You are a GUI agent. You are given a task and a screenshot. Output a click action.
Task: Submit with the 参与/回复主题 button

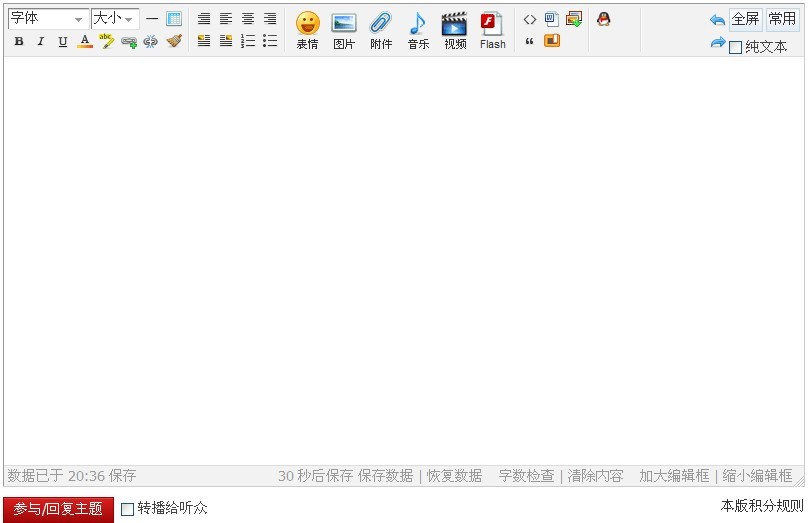(x=58, y=509)
